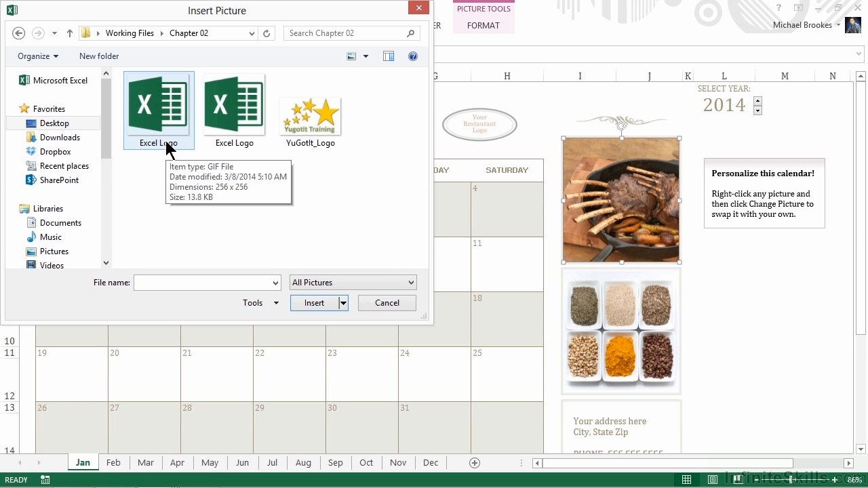Open recent locations dropdown beside Forward arrow
The image size is (868, 488).
pyautogui.click(x=54, y=33)
